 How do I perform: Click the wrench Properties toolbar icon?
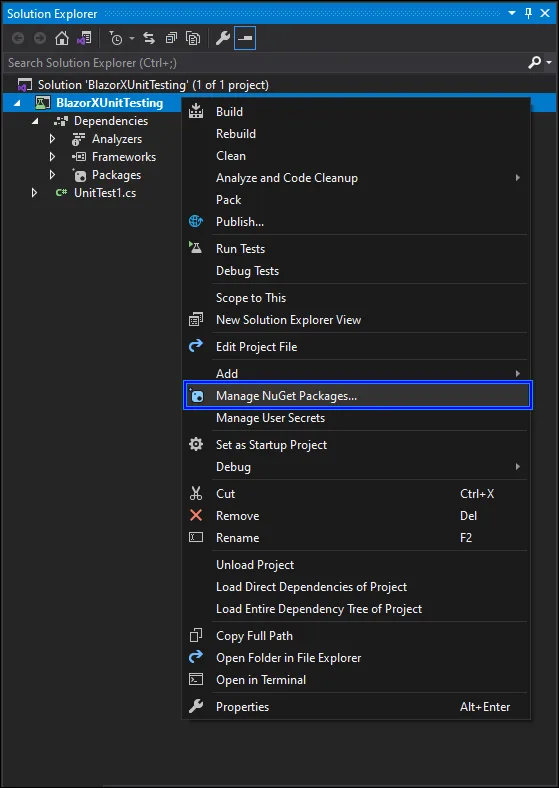[223, 38]
